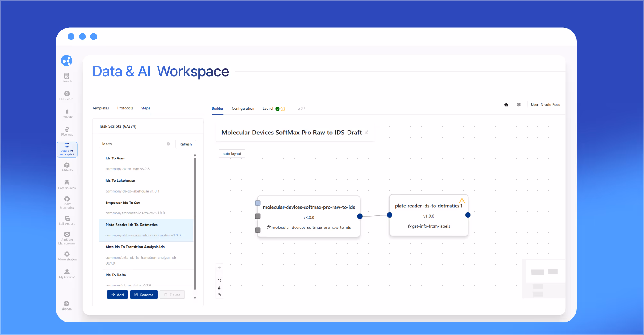Click the canvas minimap preview

(544, 279)
